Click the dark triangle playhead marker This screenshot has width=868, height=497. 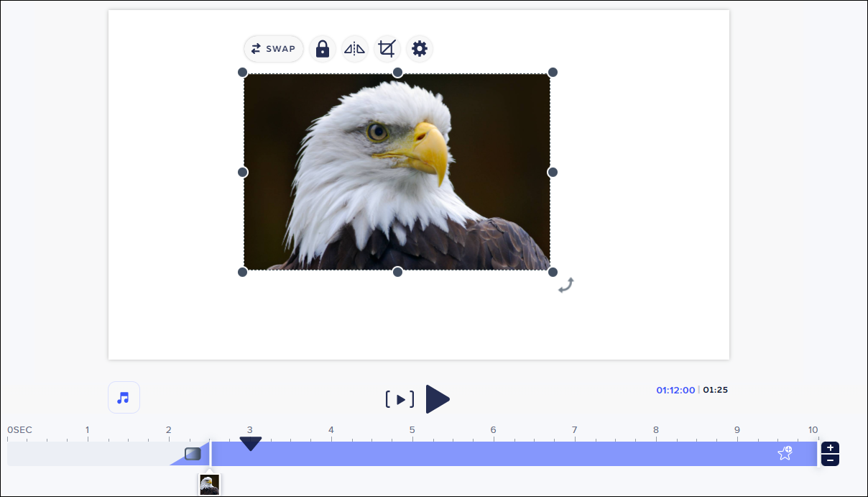[250, 444]
